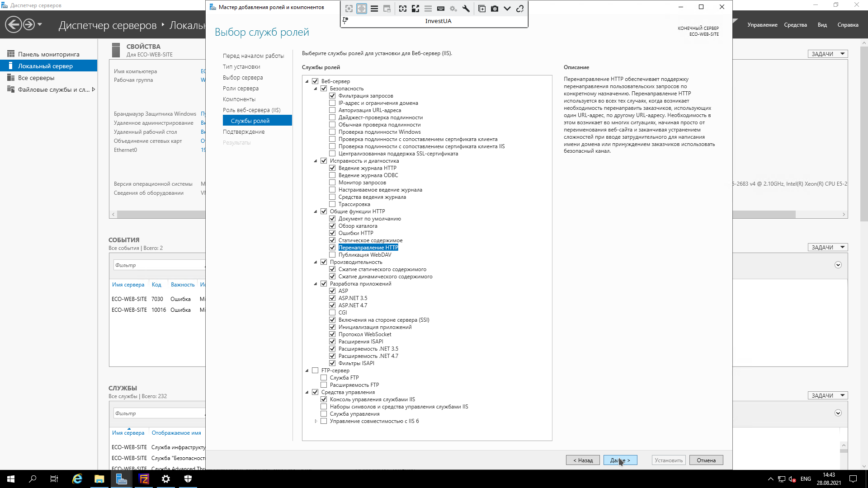Click the disconnect broken-link icon in the remote toolbar
This screenshot has width=868, height=488.
click(520, 9)
